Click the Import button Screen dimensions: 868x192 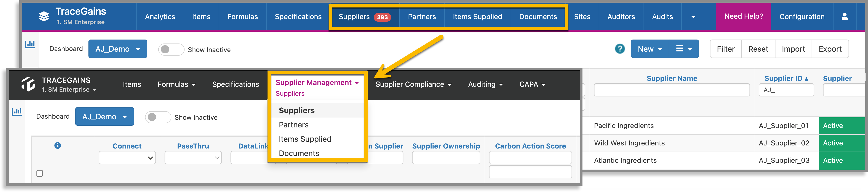click(793, 49)
